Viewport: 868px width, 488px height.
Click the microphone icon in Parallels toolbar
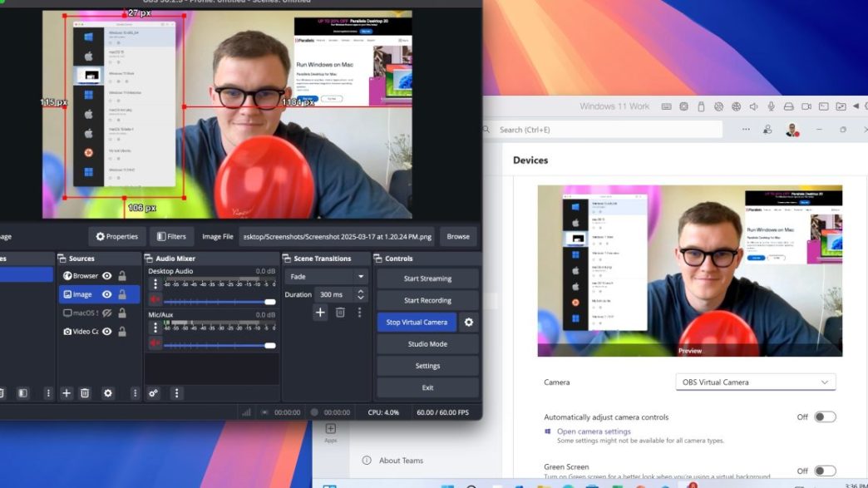(771, 106)
